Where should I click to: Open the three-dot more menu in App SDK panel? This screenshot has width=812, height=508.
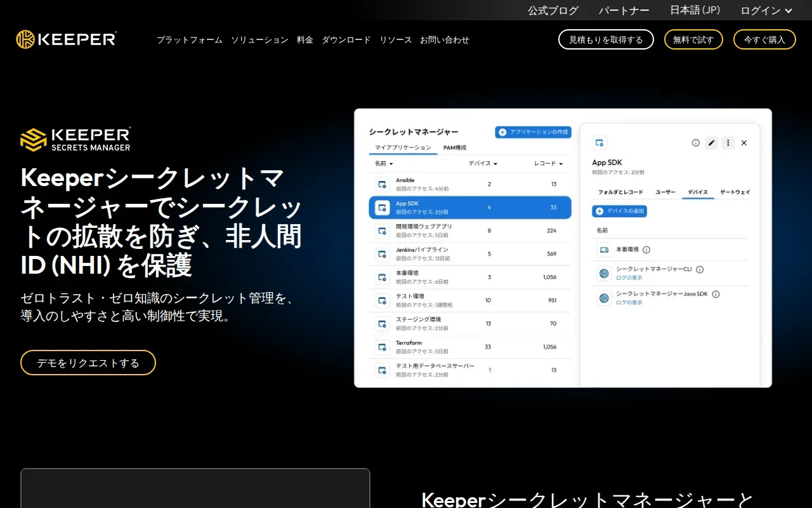(728, 143)
